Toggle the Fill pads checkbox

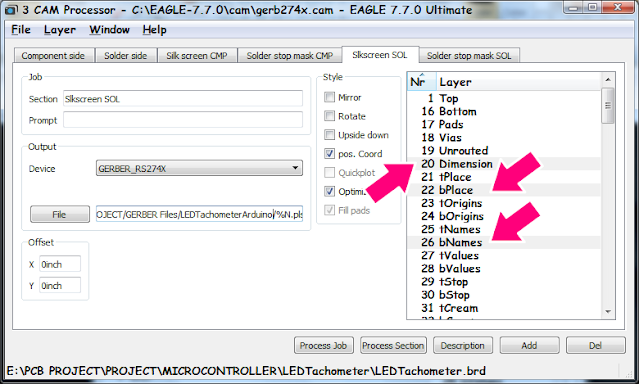coord(329,210)
